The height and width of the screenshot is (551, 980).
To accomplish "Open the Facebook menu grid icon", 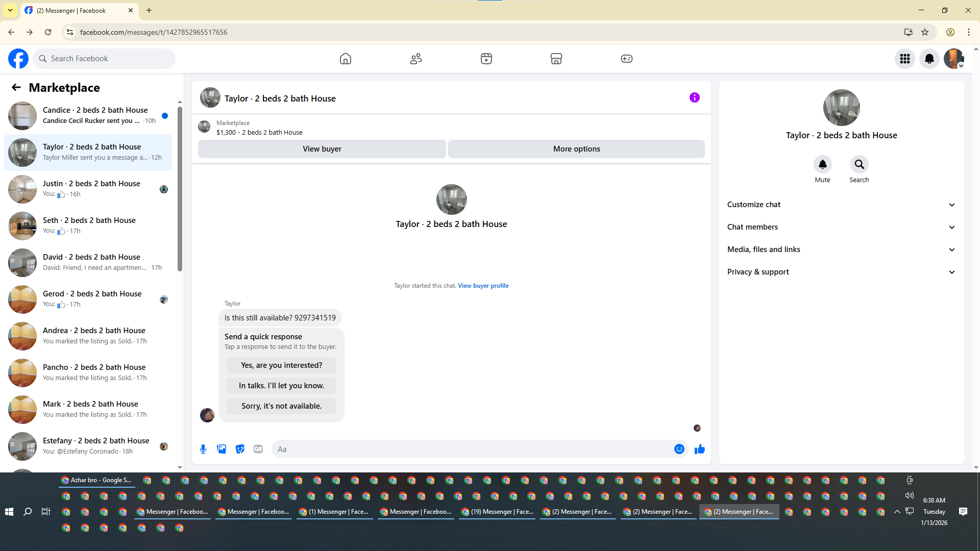I will point(904,59).
